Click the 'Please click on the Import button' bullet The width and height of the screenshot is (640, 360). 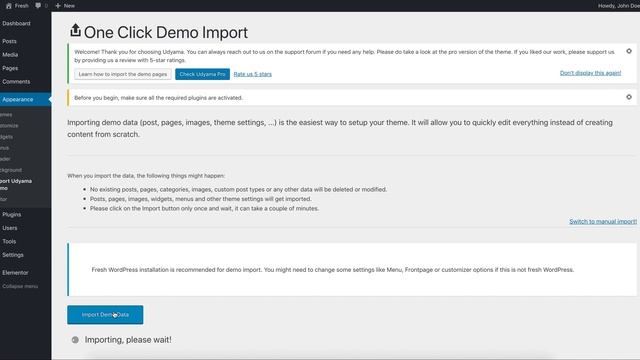204,209
